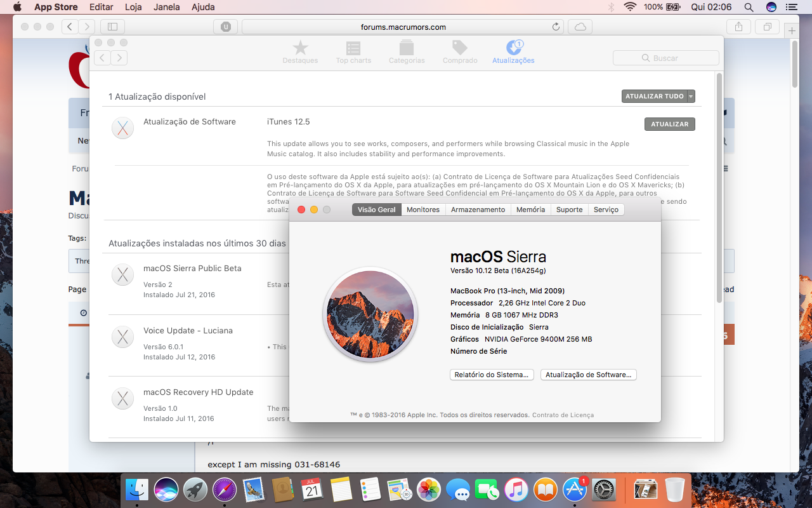The width and height of the screenshot is (812, 508).
Task: Open Photos from the Dock
Action: (429, 490)
